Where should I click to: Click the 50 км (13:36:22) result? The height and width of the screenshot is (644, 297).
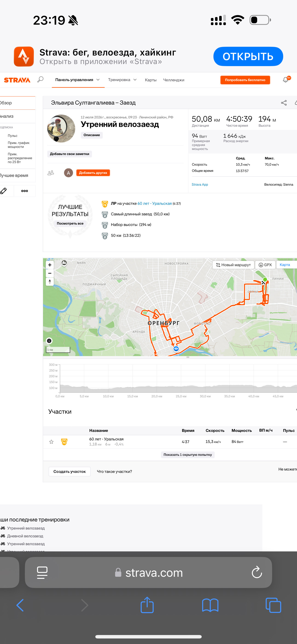click(x=126, y=235)
